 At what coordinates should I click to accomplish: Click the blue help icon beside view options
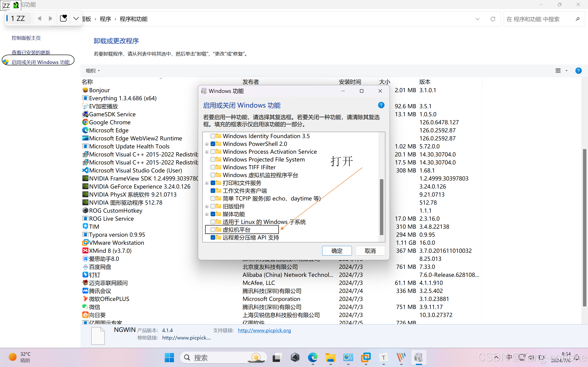click(578, 71)
